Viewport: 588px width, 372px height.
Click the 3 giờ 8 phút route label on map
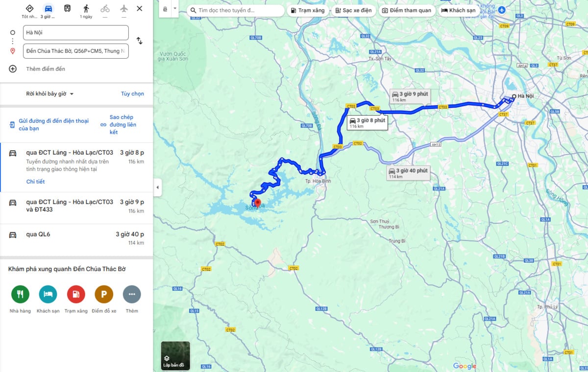click(x=367, y=122)
